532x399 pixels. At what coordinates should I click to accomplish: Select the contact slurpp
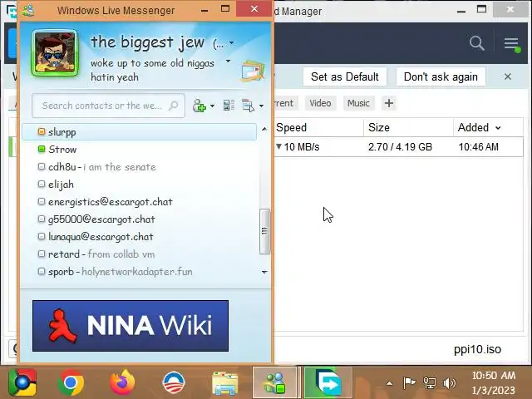click(139, 132)
